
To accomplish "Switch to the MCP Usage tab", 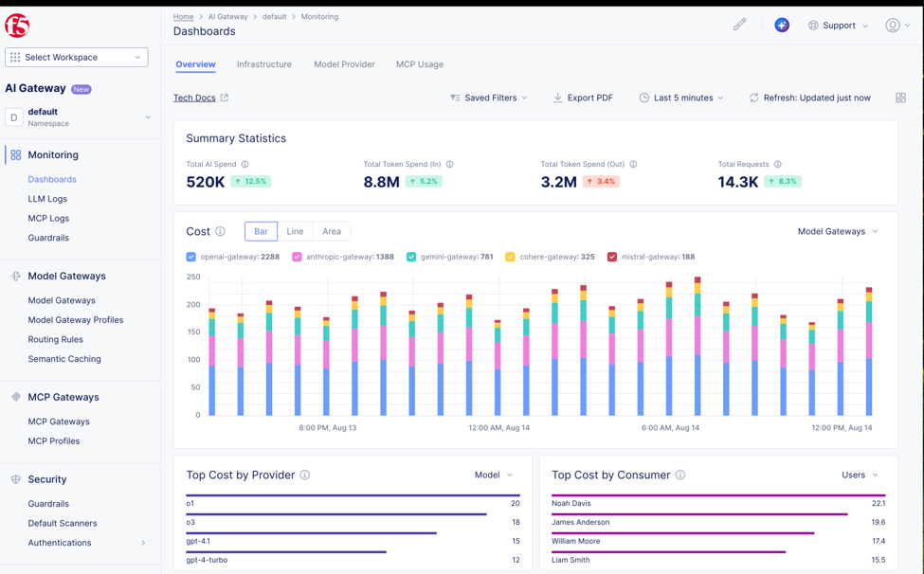I will (x=420, y=64).
